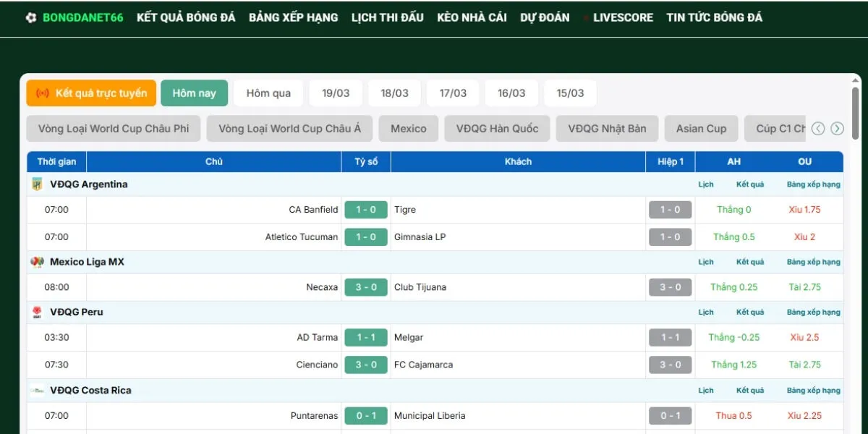Click the soccer ball logo icon
The height and width of the screenshot is (434, 868).
tap(30, 17)
